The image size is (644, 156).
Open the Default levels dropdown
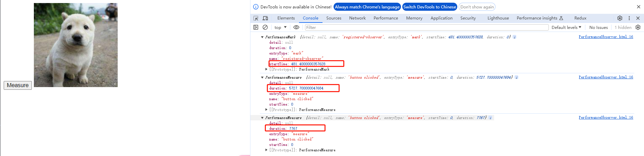pos(567,27)
